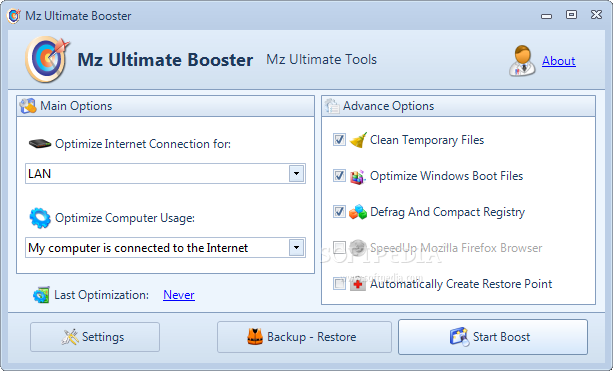Click the Main Options panel icon

(x=28, y=106)
